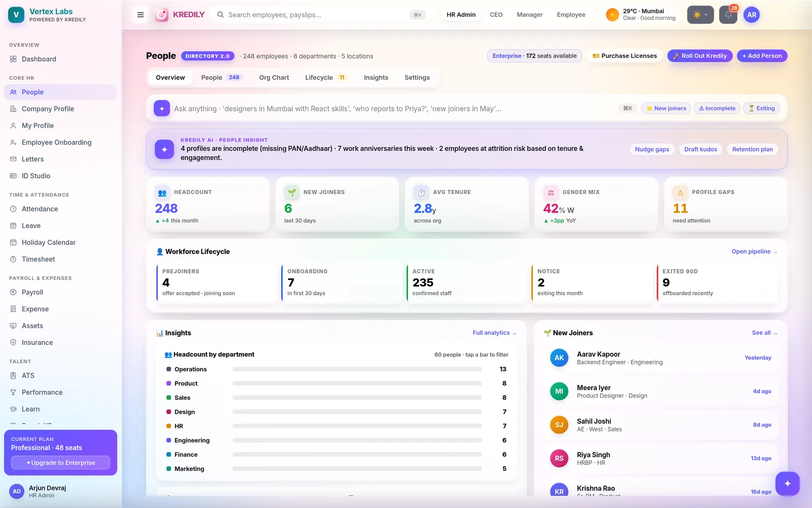The height and width of the screenshot is (508, 812).
Task: Click the floating AI sparkle button
Action: tap(788, 484)
